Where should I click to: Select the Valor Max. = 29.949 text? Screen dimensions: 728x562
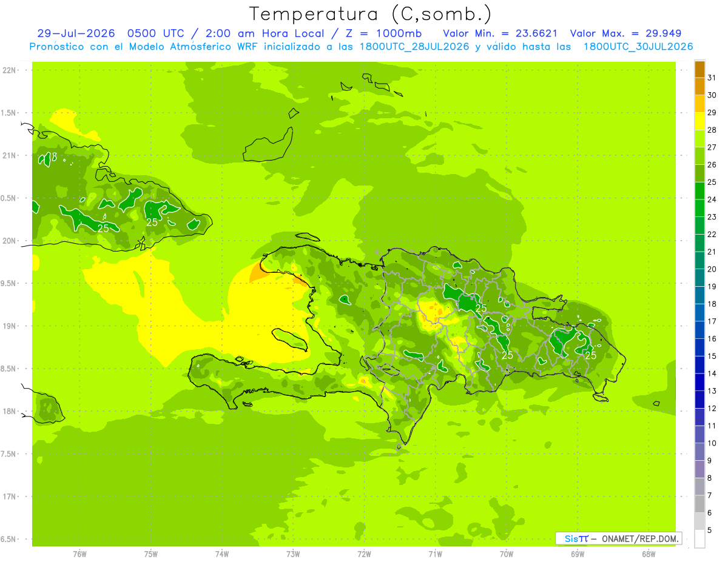click(626, 33)
